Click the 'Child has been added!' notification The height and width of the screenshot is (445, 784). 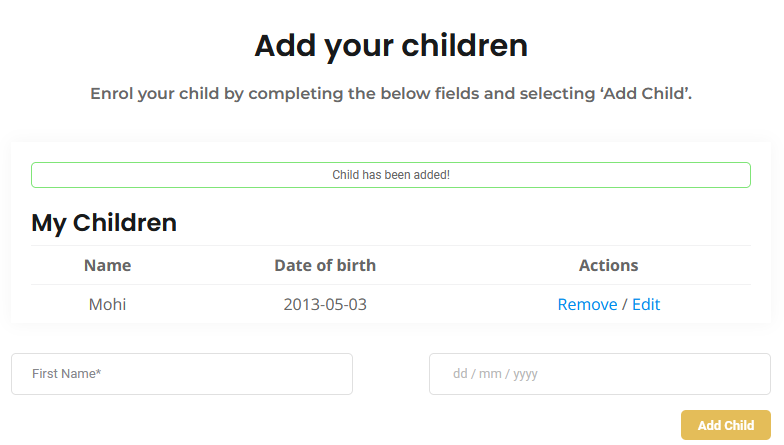[x=391, y=175]
